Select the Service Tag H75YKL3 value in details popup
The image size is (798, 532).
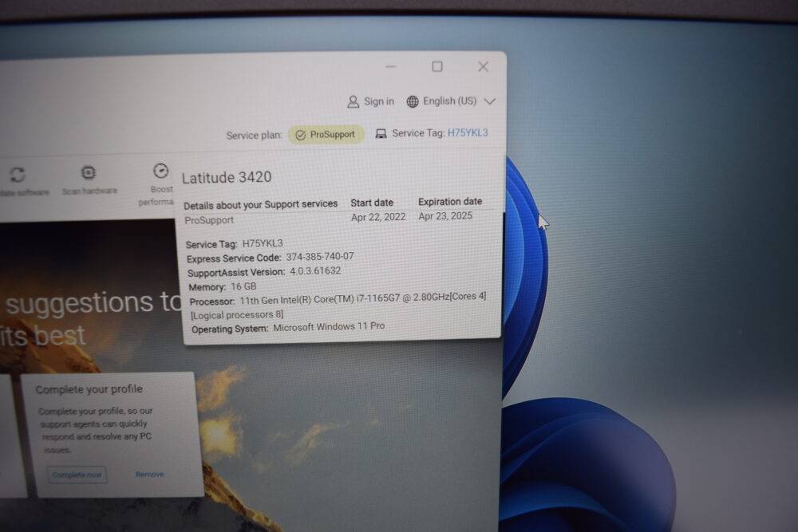tap(262, 243)
